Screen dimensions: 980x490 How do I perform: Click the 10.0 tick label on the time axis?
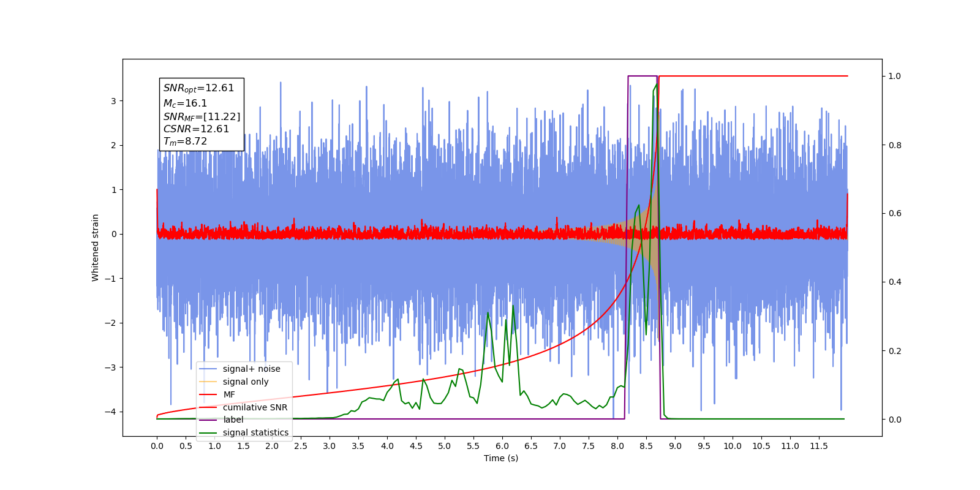click(x=733, y=446)
